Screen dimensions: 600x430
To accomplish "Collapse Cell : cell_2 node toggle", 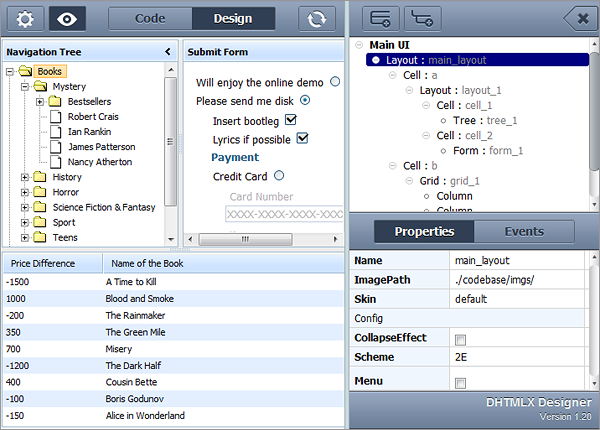I will tap(426, 135).
